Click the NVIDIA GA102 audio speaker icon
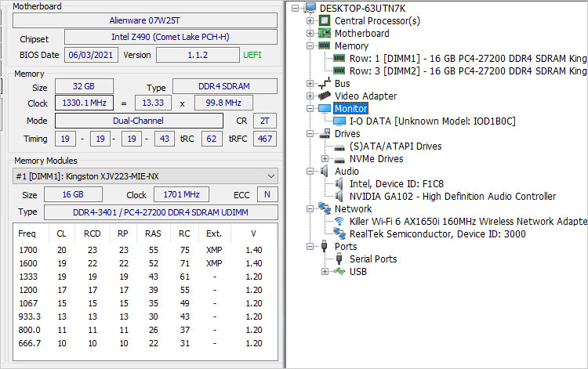The image size is (588, 369). 339,197
